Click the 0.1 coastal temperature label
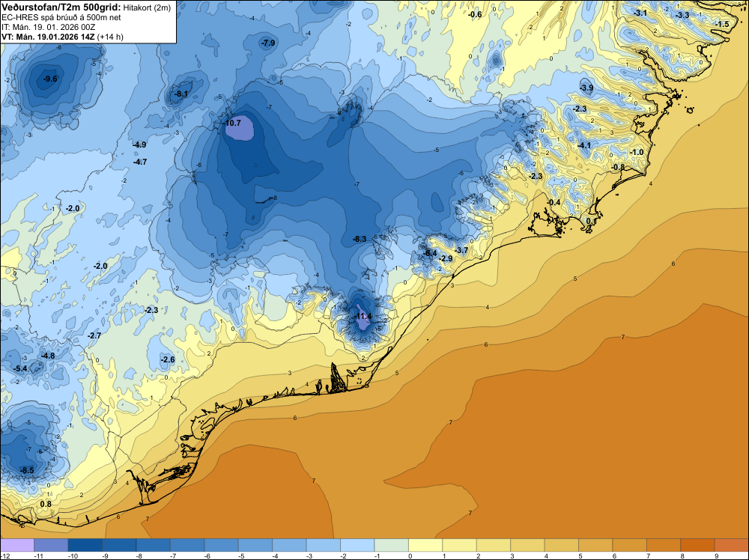This screenshot has width=749, height=560. tap(591, 222)
